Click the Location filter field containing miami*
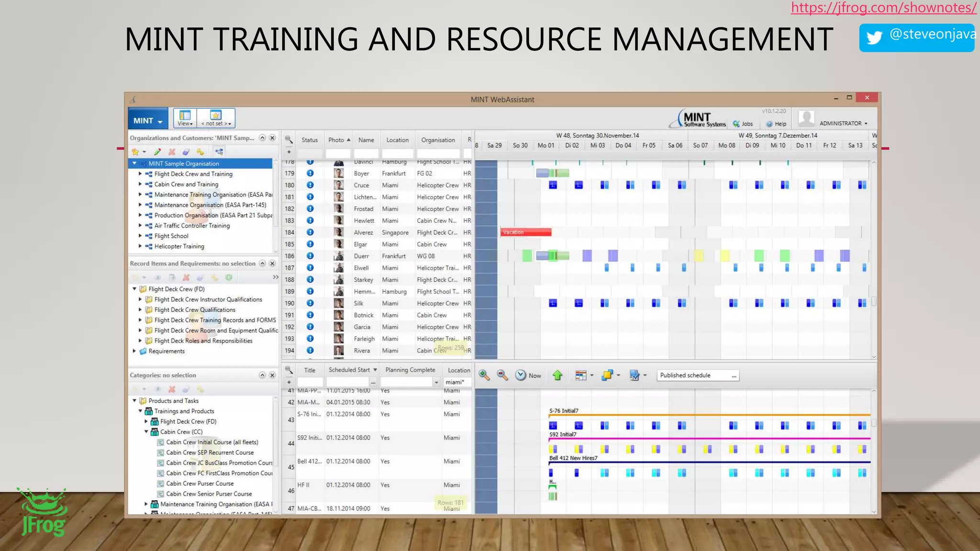The width and height of the screenshot is (980, 551). [x=458, y=382]
